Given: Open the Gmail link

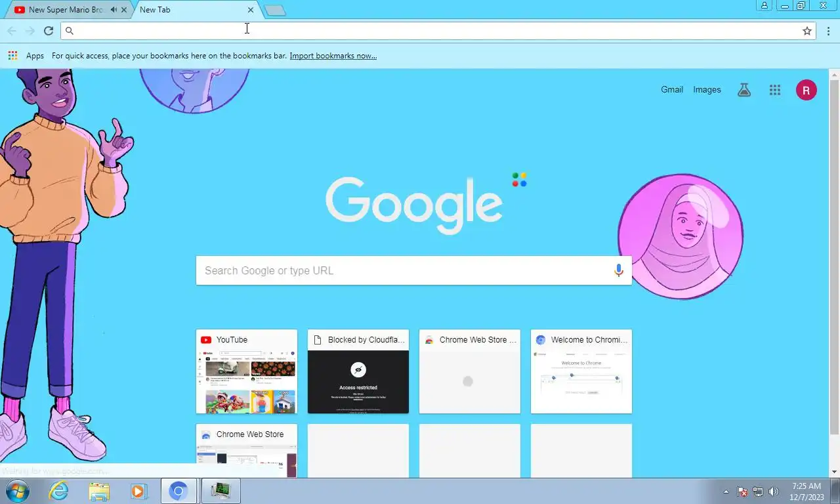Looking at the screenshot, I should (x=672, y=90).
